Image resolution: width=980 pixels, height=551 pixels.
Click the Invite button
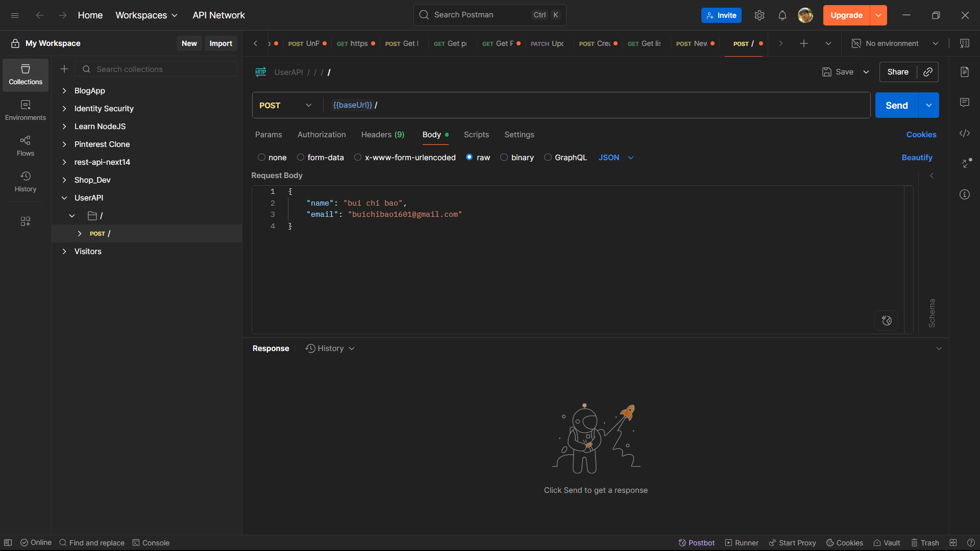tap(721, 15)
